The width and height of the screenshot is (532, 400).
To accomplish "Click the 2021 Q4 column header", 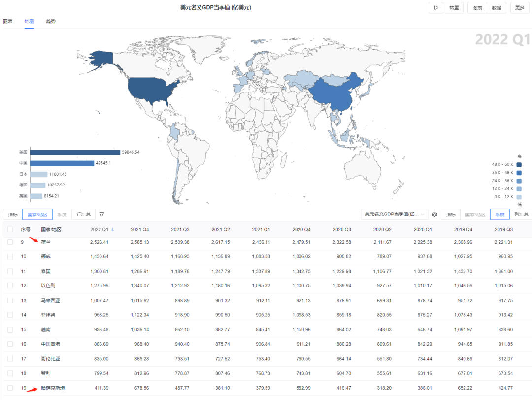I will pos(140,229).
